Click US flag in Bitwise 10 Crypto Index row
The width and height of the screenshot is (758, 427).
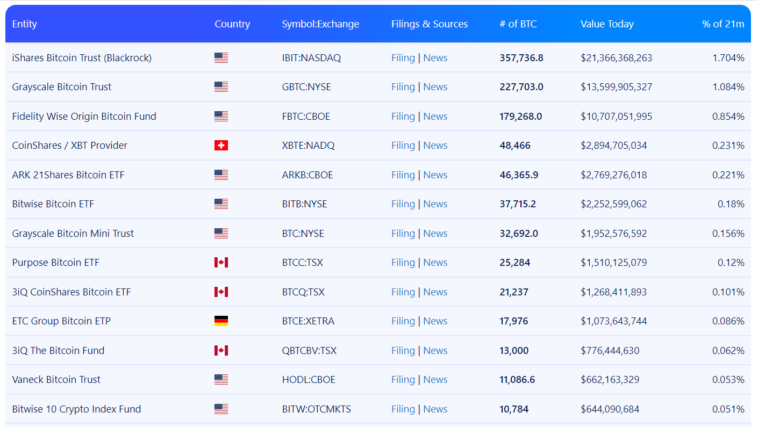(x=221, y=409)
